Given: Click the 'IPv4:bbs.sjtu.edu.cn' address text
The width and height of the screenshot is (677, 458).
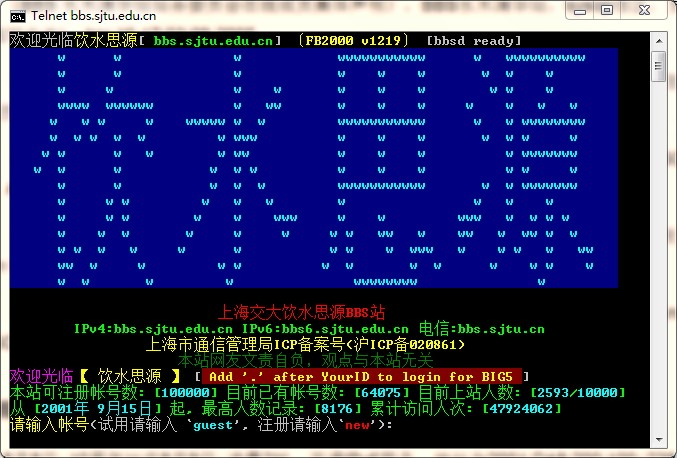Looking at the screenshot, I should [153, 329].
